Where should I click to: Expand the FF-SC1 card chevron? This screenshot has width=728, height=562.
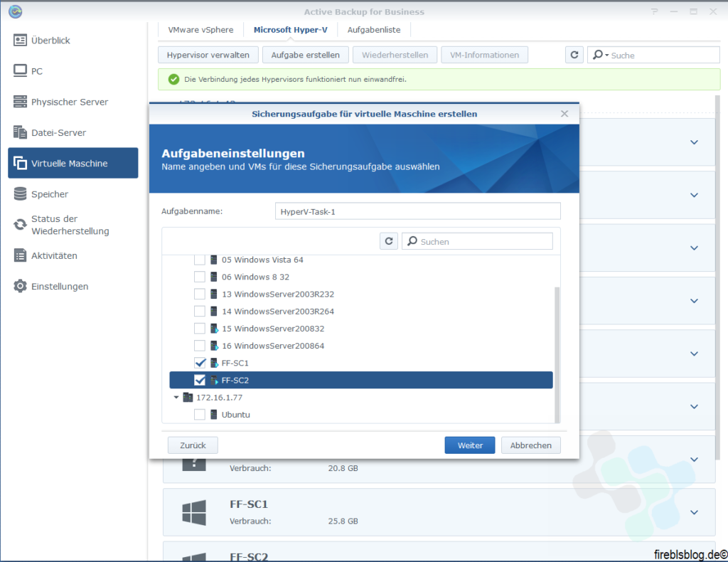pyautogui.click(x=694, y=512)
